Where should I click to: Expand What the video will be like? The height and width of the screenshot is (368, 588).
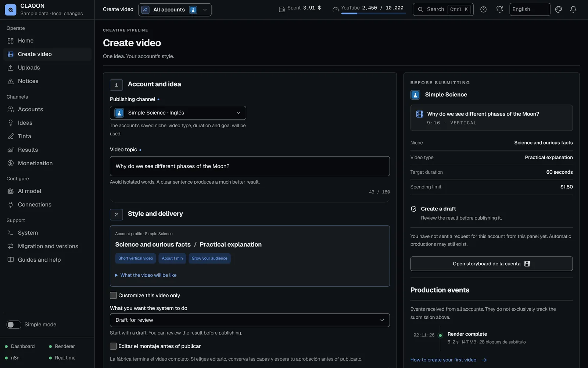pos(146,275)
